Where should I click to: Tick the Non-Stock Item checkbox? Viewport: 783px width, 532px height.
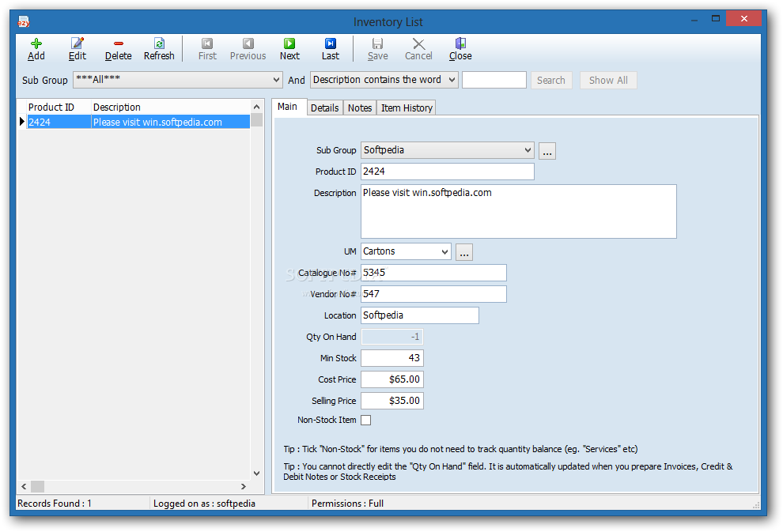pos(366,421)
